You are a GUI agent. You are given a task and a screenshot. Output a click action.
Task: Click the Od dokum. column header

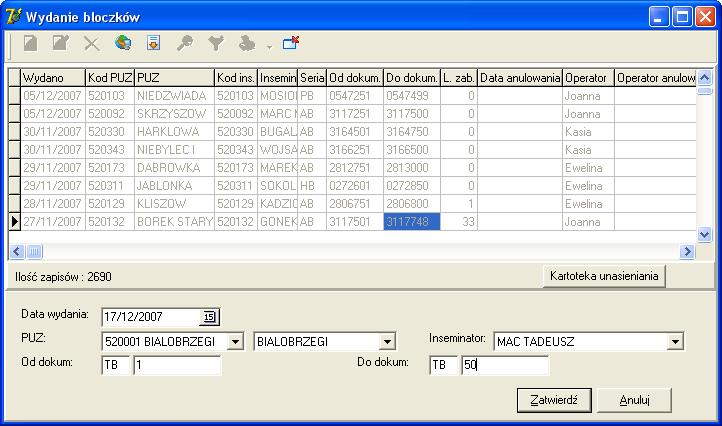pyautogui.click(x=355, y=78)
